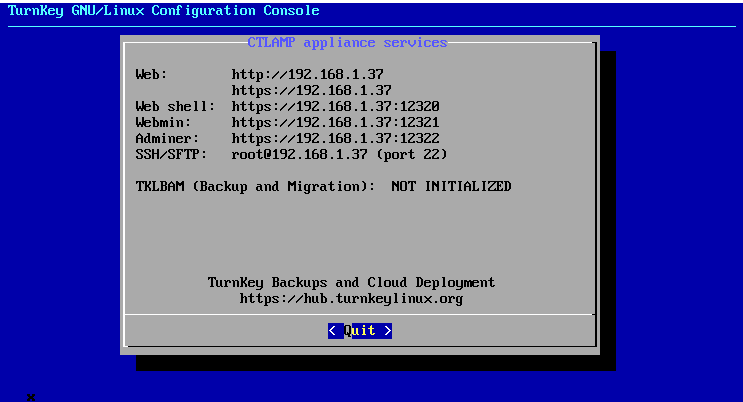Click TurnKey Backups and Cloud Deployment text
This screenshot has width=743, height=402.
351,282
